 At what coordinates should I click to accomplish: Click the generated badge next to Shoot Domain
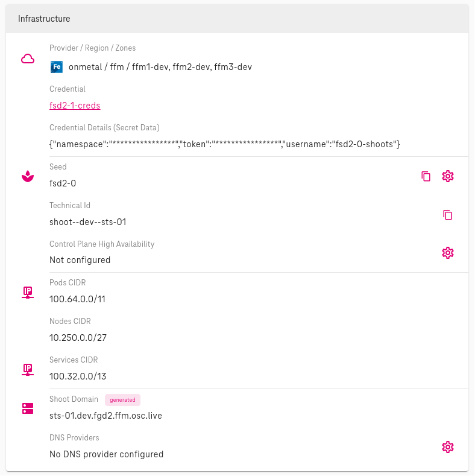(122, 399)
